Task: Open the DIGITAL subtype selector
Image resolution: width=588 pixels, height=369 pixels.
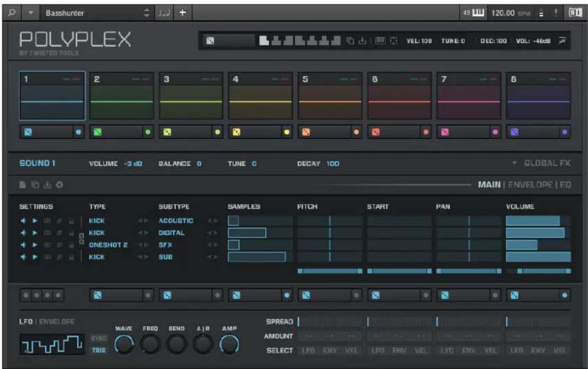Action: click(172, 233)
